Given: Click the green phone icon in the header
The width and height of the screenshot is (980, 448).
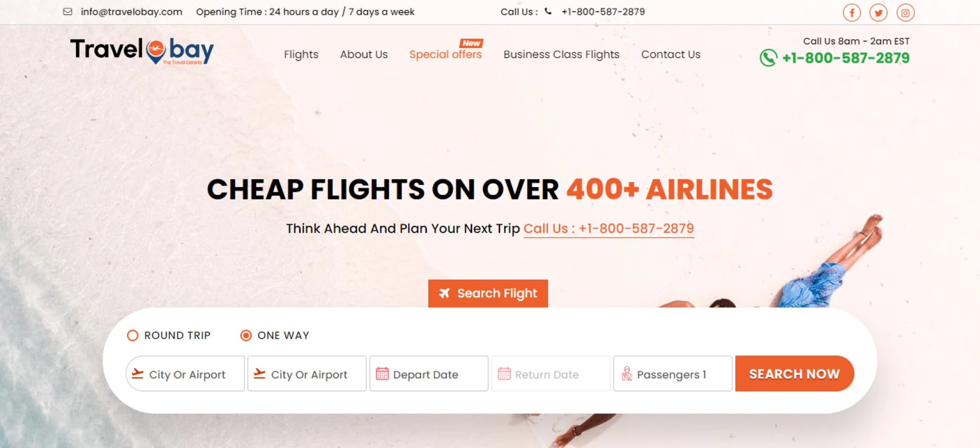Looking at the screenshot, I should (x=767, y=59).
